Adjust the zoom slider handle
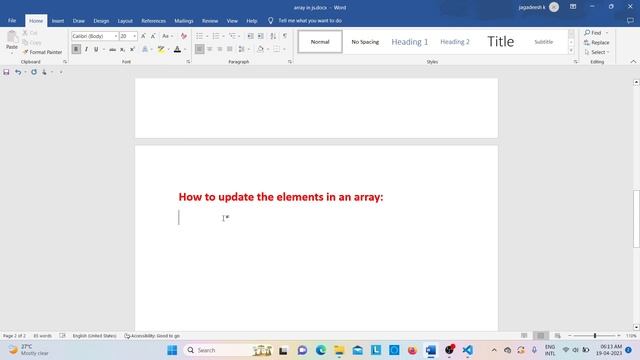The width and height of the screenshot is (640, 360). (x=595, y=336)
